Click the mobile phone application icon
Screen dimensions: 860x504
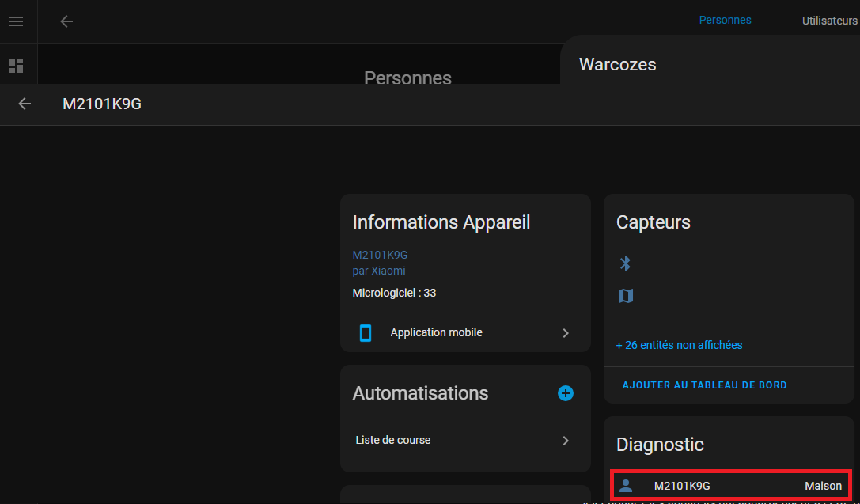click(x=366, y=333)
